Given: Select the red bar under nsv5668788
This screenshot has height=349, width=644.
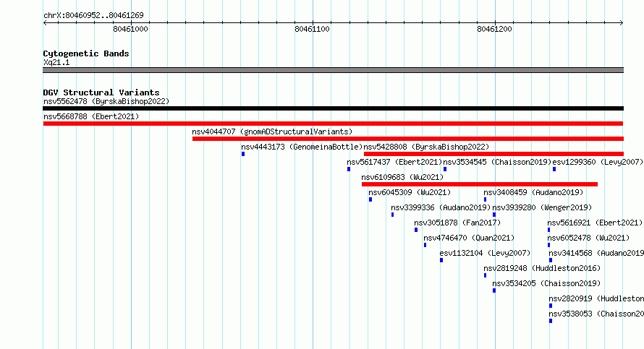Looking at the screenshot, I should (x=333, y=124).
